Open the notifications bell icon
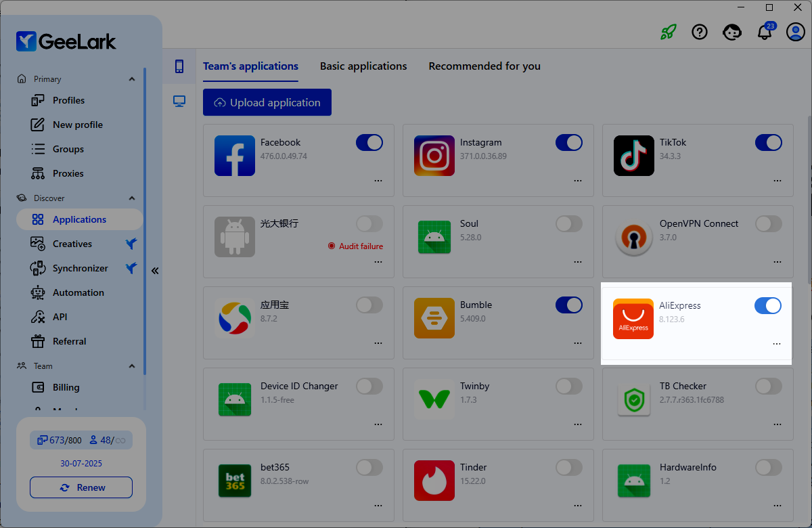 765,32
